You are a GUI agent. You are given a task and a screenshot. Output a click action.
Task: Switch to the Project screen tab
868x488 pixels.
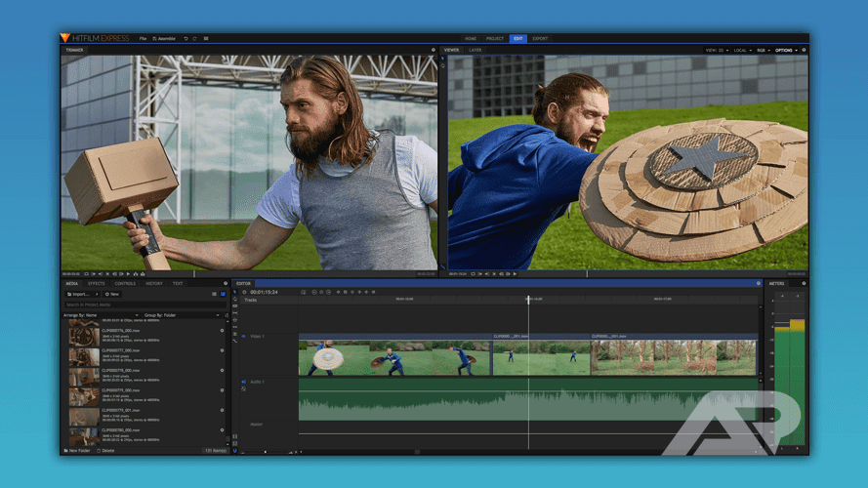pyautogui.click(x=495, y=39)
